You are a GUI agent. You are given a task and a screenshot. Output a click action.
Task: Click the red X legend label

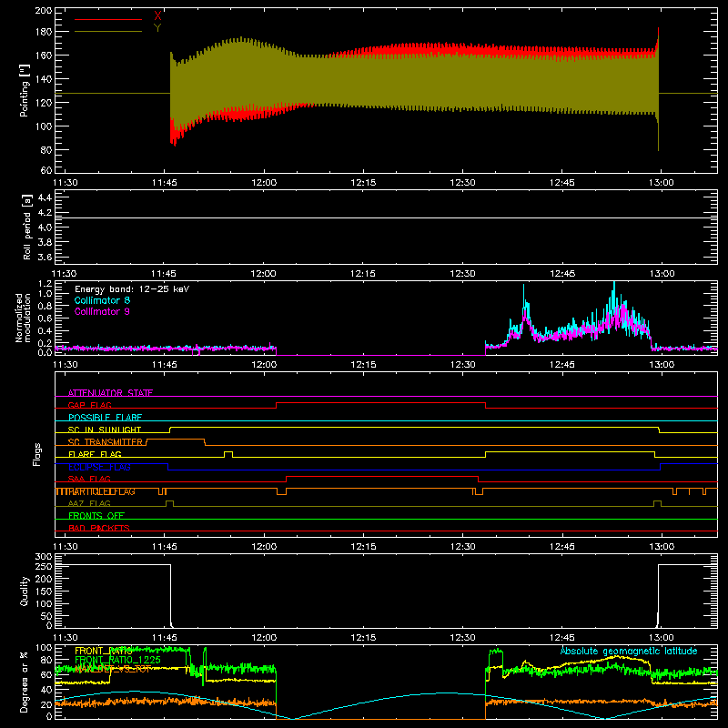(157, 16)
